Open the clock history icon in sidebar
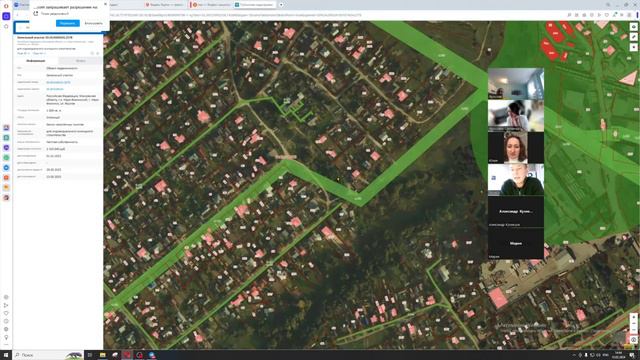640x360 pixels. [x=6, y=321]
